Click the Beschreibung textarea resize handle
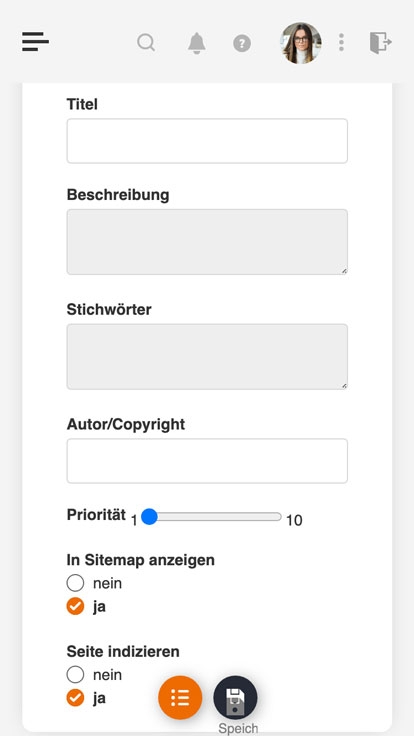The width and height of the screenshot is (414, 736). point(344,271)
